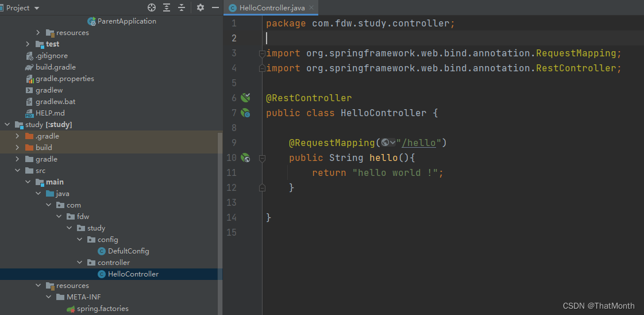Collapse the study package
Screen dimensions: 644x315
tap(68, 228)
